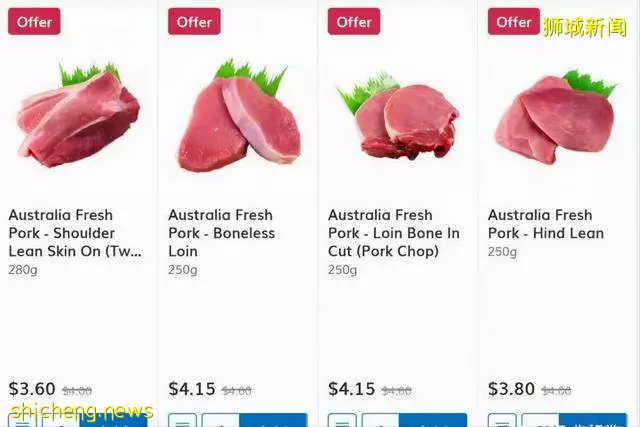
Task: Select the quantity box for Boneless Loin
Action: (x=220, y=420)
